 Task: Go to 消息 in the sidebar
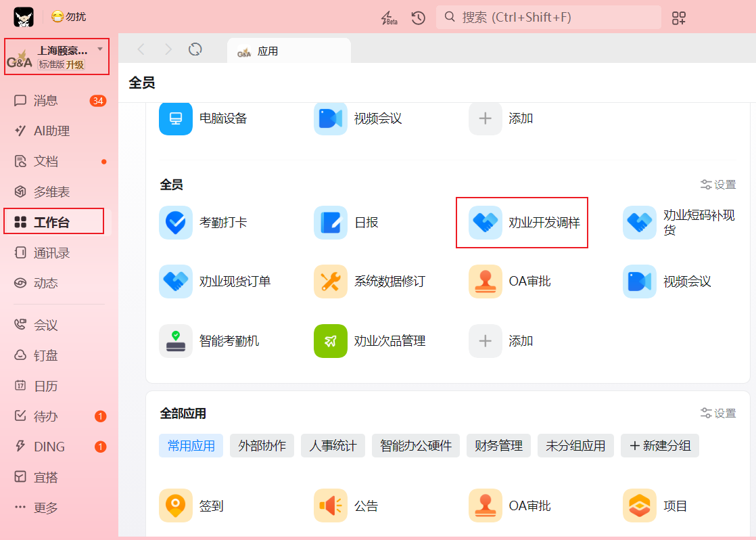click(x=46, y=101)
